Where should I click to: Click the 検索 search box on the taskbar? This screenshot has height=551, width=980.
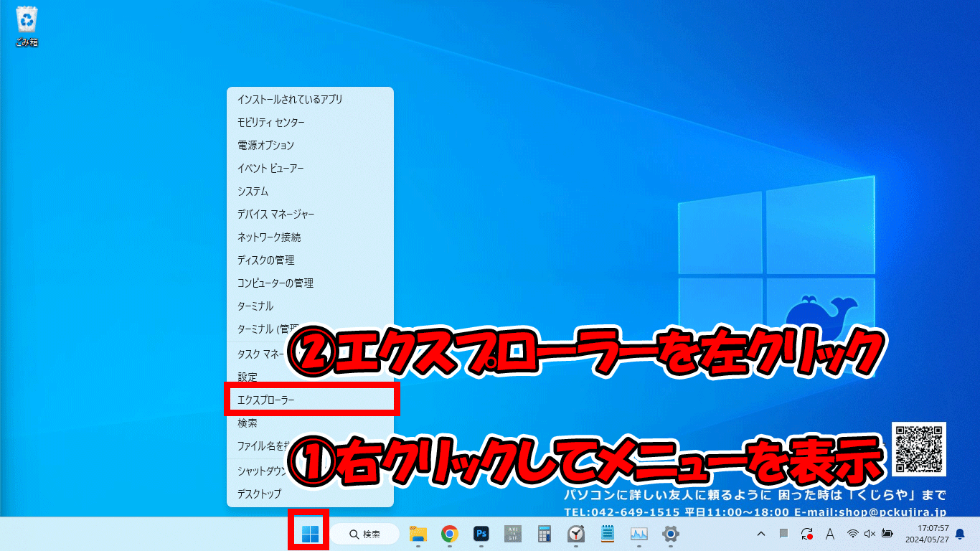pos(364,534)
